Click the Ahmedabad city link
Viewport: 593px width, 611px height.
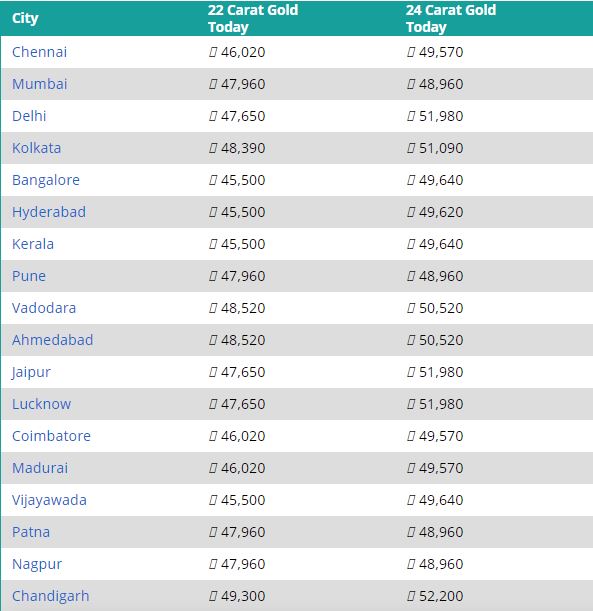pyautogui.click(x=53, y=340)
